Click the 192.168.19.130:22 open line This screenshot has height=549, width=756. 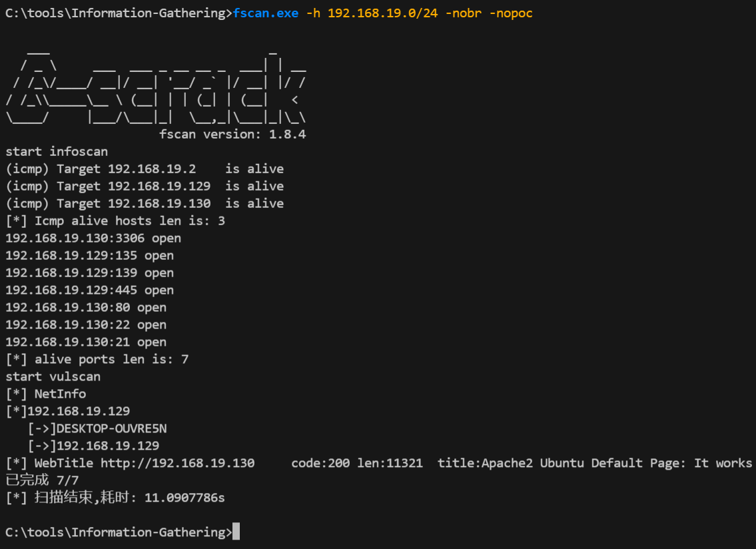coord(86,324)
